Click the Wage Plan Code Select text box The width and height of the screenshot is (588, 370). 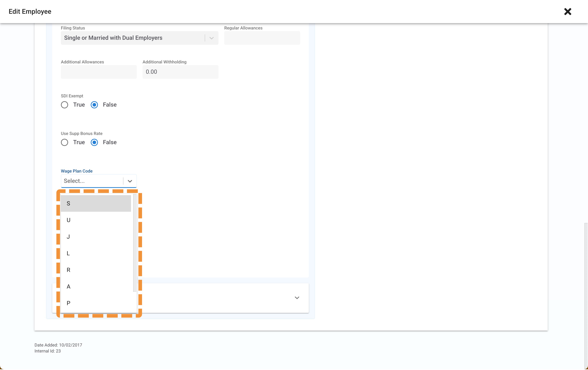[x=92, y=181]
